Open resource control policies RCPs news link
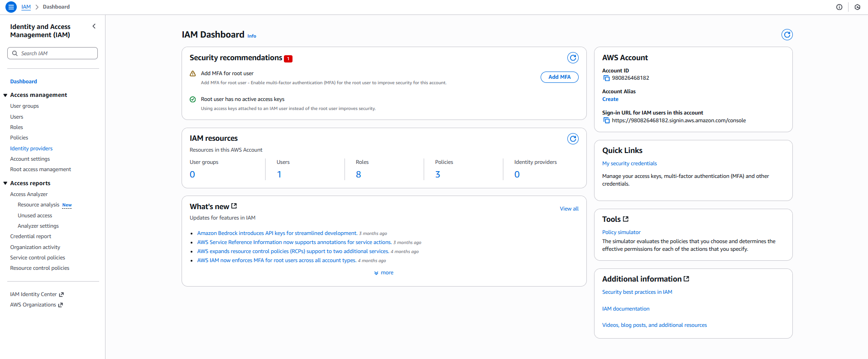 (x=293, y=251)
